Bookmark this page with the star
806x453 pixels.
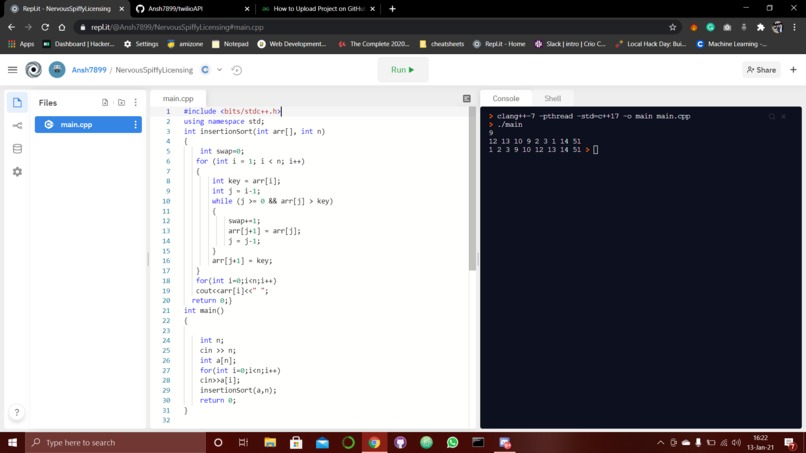(672, 27)
